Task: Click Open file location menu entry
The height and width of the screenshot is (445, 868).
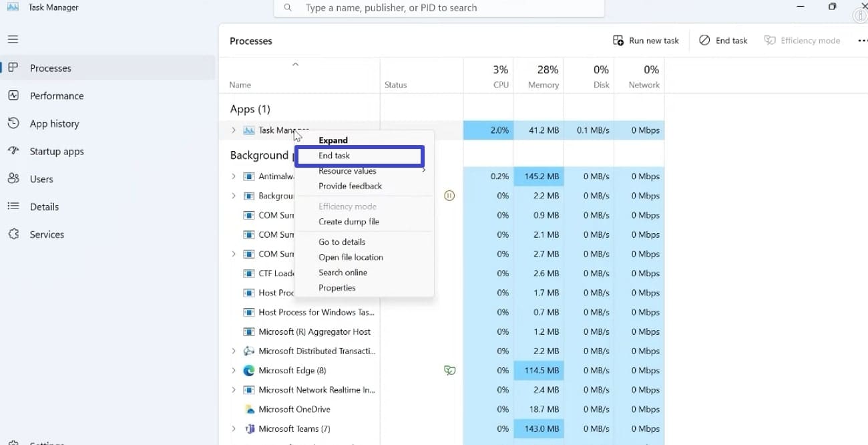Action: [x=351, y=257]
